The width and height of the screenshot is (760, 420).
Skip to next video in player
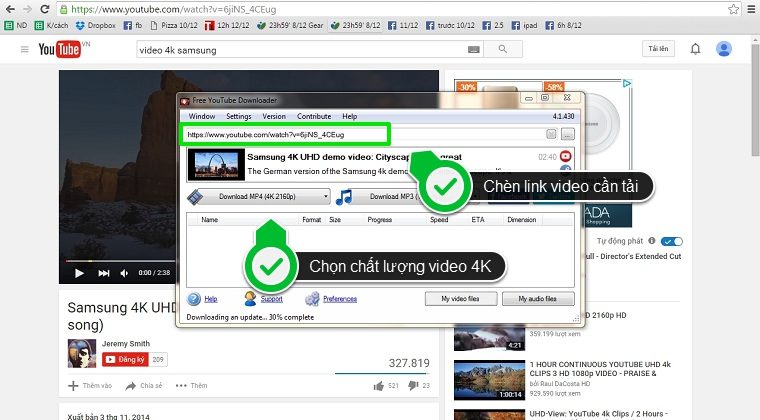(x=103, y=272)
